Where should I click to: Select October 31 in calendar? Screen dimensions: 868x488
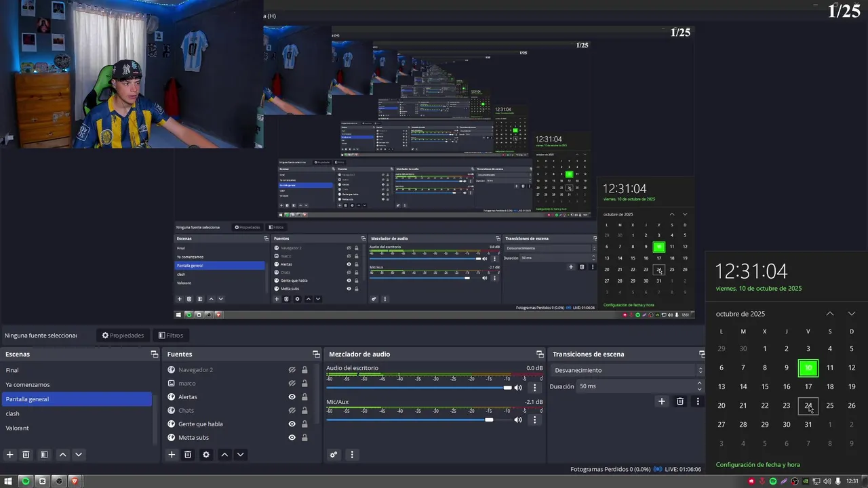[808, 424]
